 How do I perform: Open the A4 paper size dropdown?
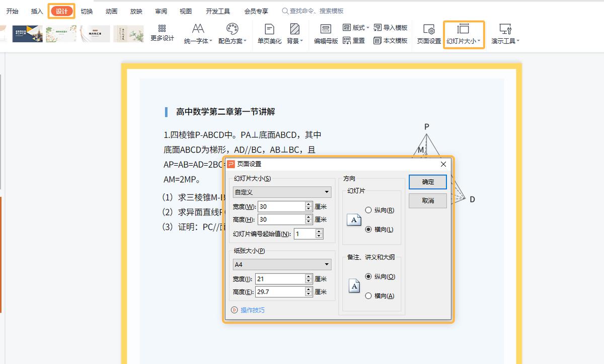(282, 264)
